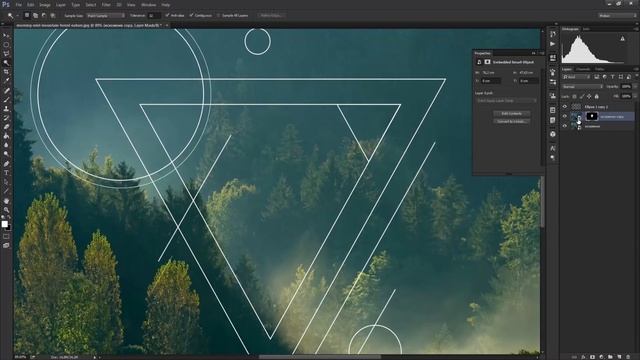640x360 pixels.
Task: Choose New selection mode in options bar
Action: pos(27,16)
